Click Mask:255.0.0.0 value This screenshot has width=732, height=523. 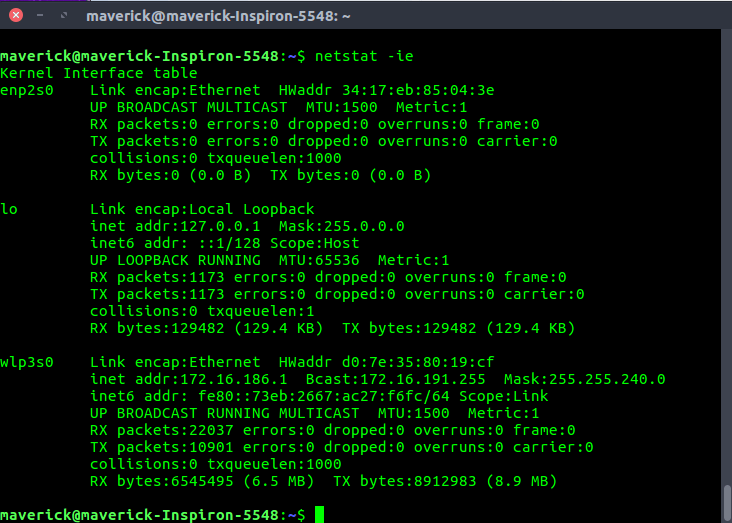point(341,226)
